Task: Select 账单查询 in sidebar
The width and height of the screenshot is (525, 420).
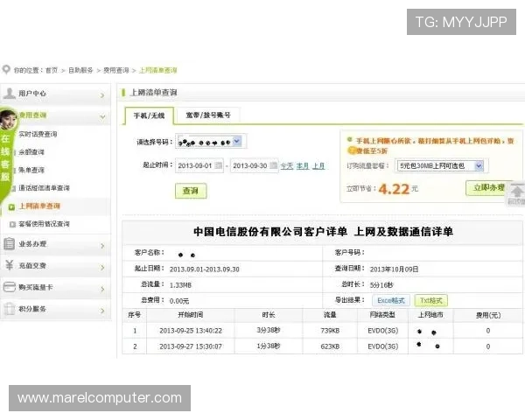Action: [x=31, y=170]
